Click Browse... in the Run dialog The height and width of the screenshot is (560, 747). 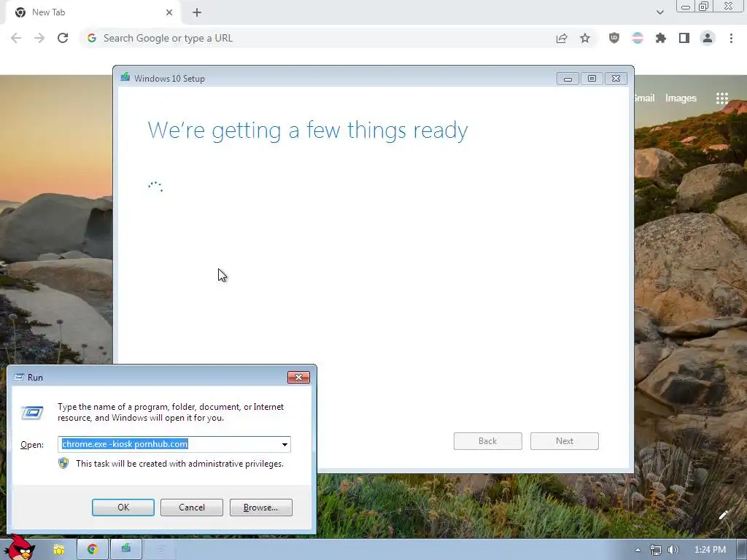[x=260, y=507]
